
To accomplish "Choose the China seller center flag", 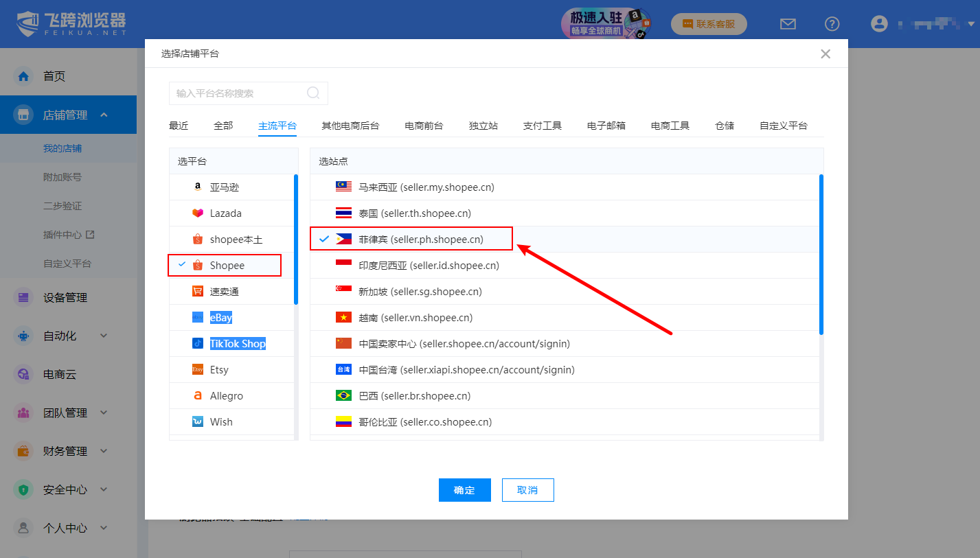I will click(343, 343).
